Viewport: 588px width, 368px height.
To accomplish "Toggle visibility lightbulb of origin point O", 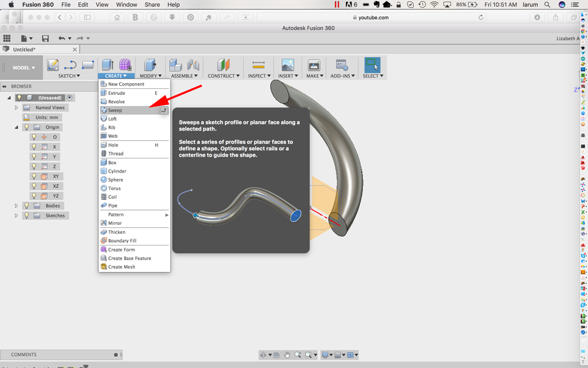I will pyautogui.click(x=34, y=137).
